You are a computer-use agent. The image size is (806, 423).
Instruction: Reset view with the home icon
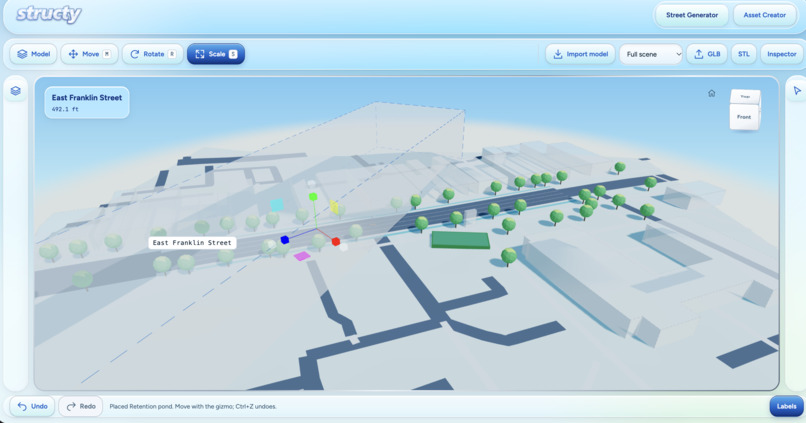point(711,93)
